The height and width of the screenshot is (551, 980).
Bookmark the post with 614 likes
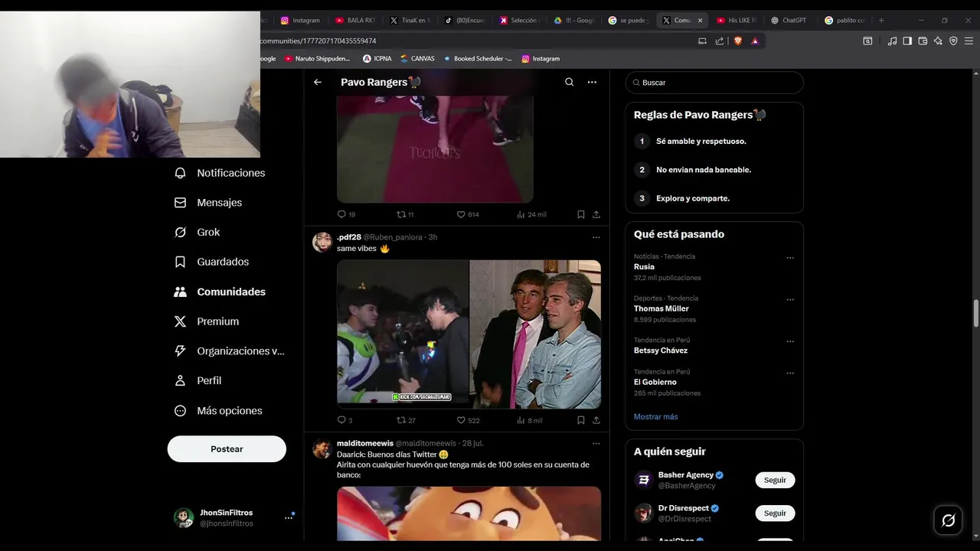[581, 214]
